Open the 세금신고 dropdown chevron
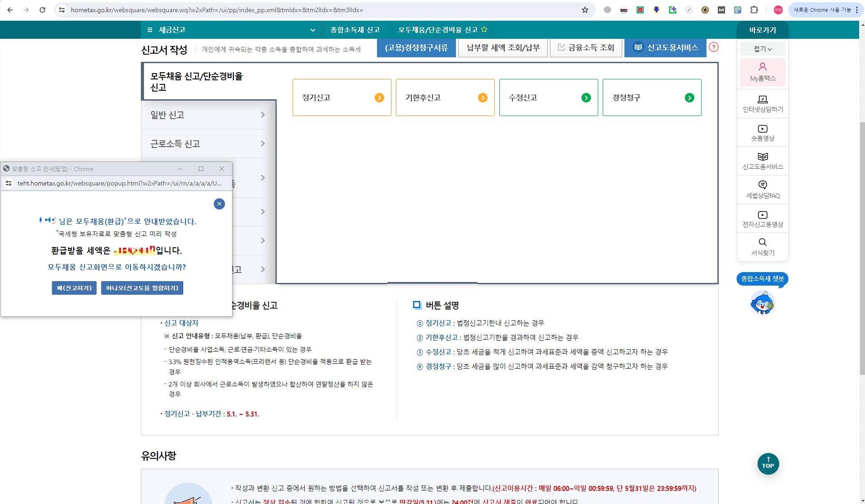This screenshot has height=504, width=865. (313, 30)
